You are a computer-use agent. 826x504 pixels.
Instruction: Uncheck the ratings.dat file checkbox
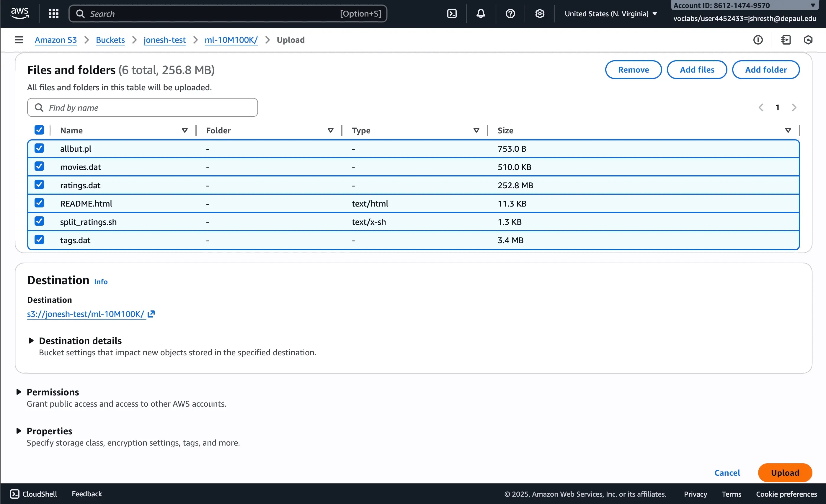pyautogui.click(x=39, y=184)
